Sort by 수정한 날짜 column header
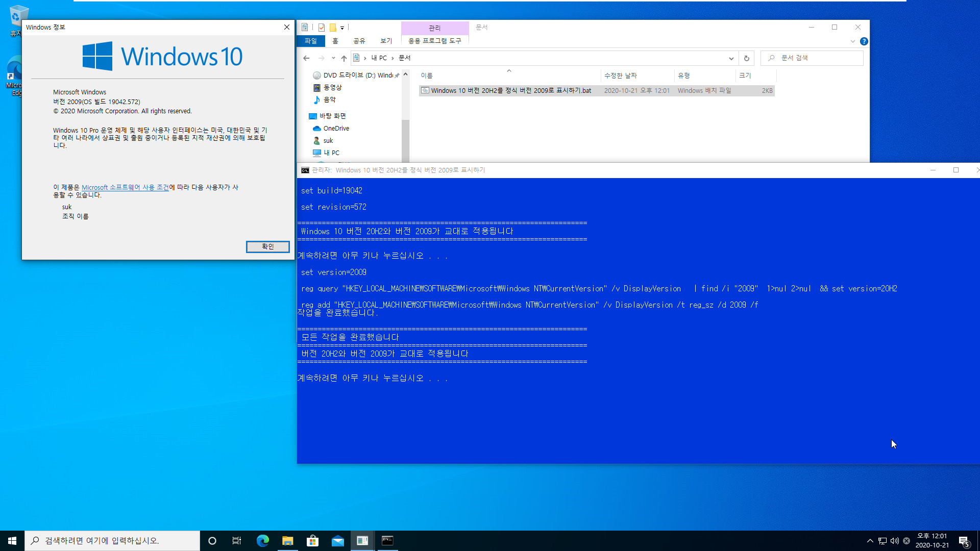The width and height of the screenshot is (980, 551). [x=638, y=76]
